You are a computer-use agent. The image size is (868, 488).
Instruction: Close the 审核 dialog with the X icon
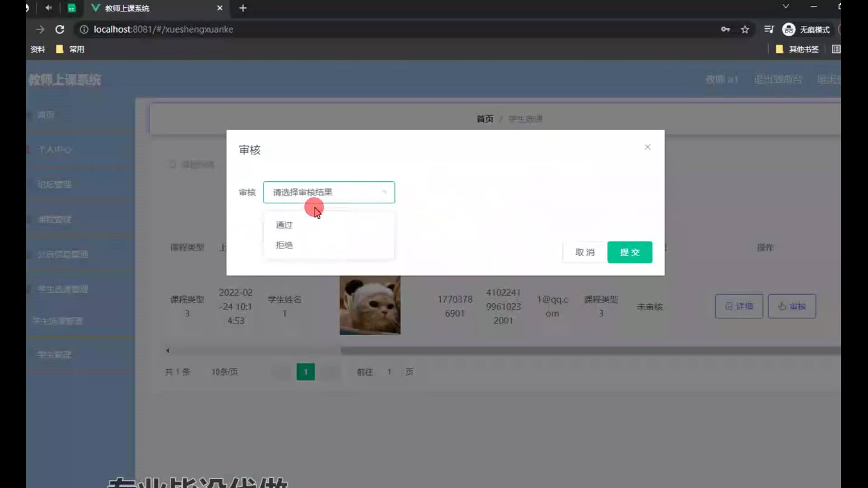pyautogui.click(x=647, y=147)
